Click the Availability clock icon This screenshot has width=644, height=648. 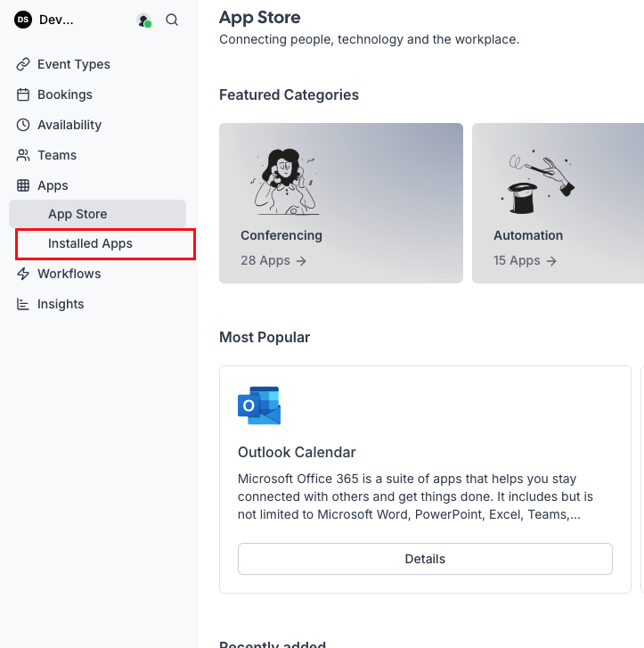click(23, 125)
